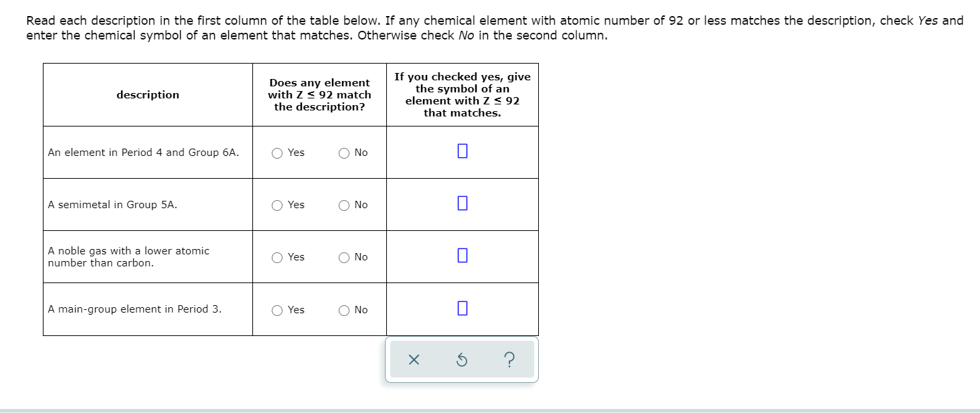Select Yes for main-group element Period 3
The width and height of the screenshot is (980, 413).
tap(276, 309)
